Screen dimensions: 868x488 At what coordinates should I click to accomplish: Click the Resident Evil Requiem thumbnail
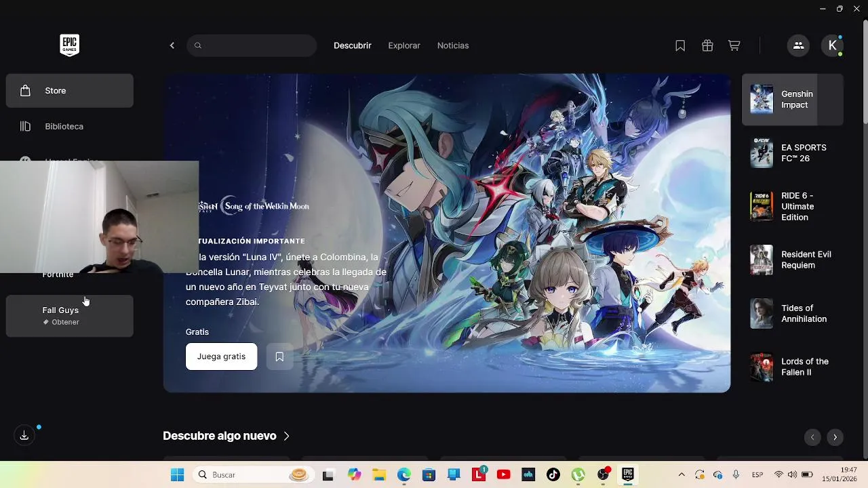(x=762, y=260)
